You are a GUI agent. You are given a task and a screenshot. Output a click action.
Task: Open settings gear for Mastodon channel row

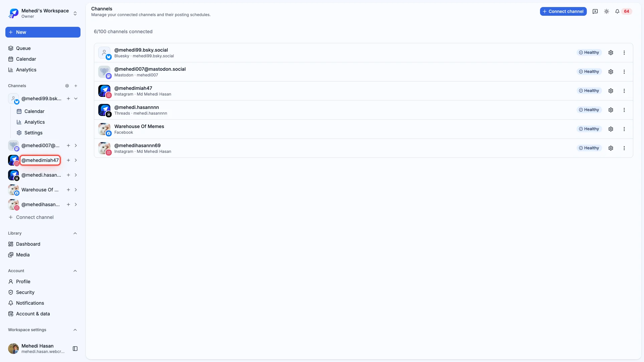click(x=611, y=72)
